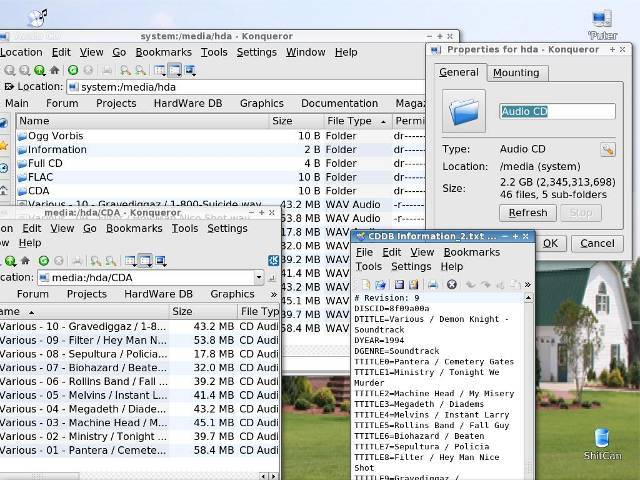Viewport: 640px width, 480px height.
Task: Sort by File Type column in hda window
Action: click(356, 121)
